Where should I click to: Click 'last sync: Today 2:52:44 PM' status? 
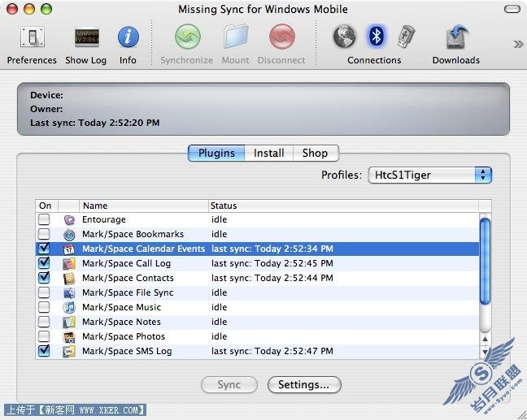pos(272,279)
